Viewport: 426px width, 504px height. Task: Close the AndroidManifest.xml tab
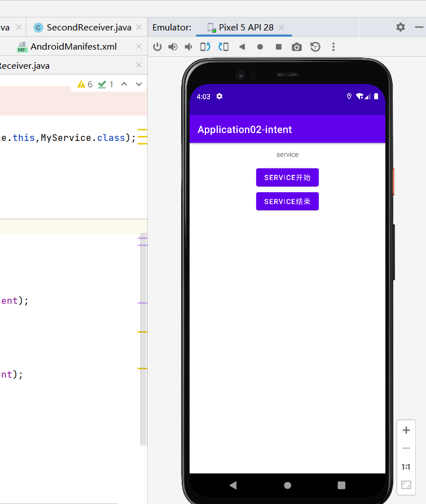point(139,46)
